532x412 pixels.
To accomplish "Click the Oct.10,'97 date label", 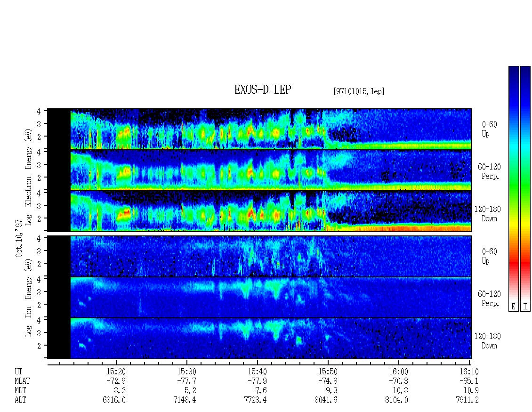I will [19, 238].
